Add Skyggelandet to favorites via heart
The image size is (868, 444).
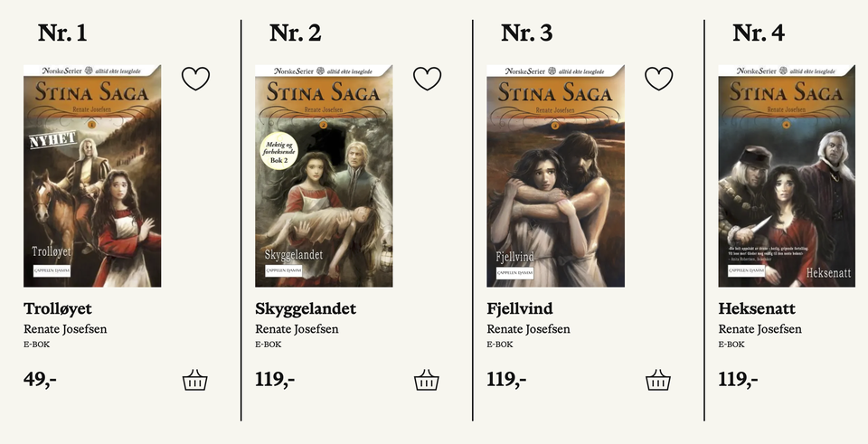(428, 79)
